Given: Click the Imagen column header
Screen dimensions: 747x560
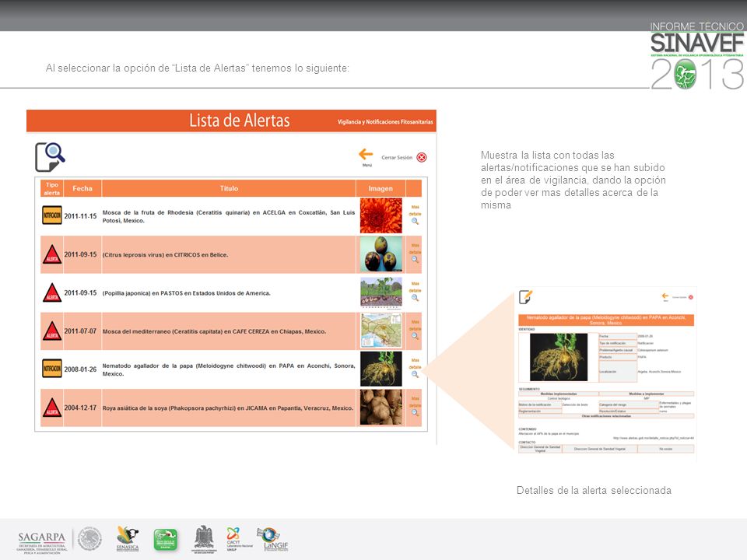Looking at the screenshot, I should 381,188.
